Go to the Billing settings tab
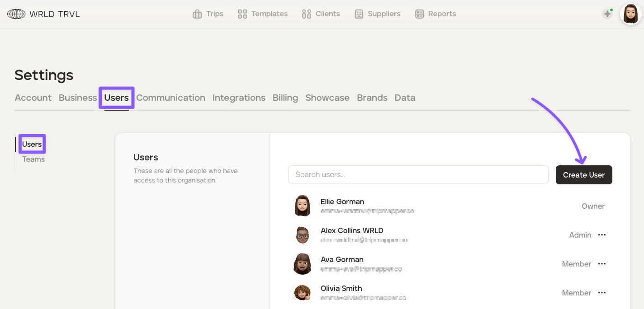This screenshot has width=644, height=309. [285, 98]
